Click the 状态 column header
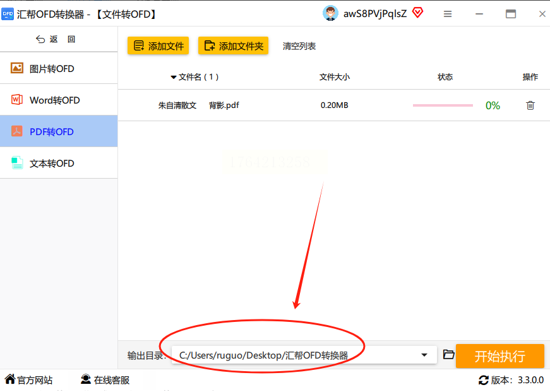Screen dimensions: 550x392 (445, 77)
